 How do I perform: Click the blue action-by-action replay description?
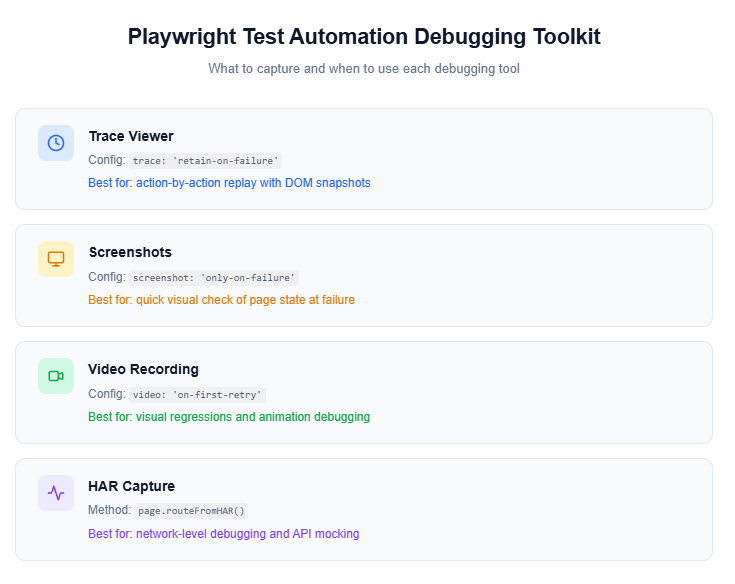coord(229,183)
